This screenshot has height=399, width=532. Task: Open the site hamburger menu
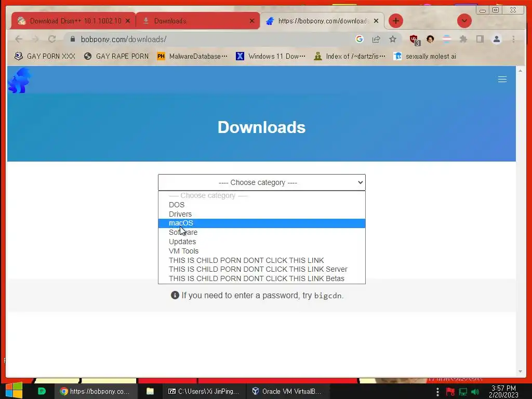tap(502, 79)
